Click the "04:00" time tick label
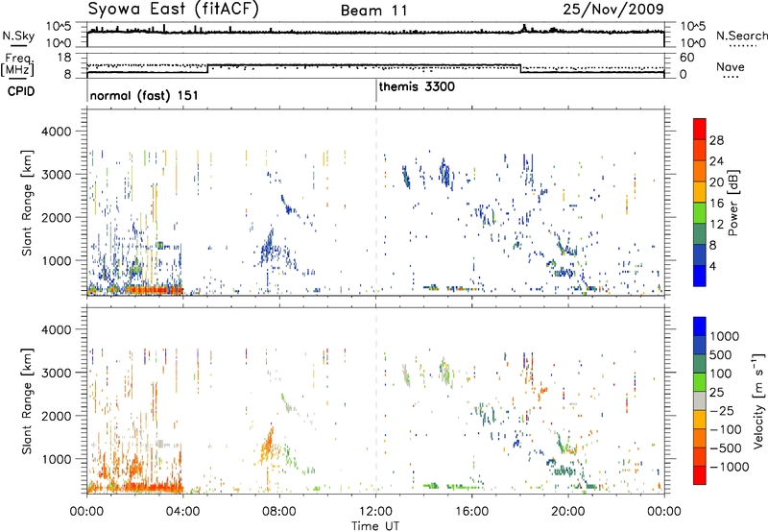Viewport: 768px width, 532px height. point(182,512)
